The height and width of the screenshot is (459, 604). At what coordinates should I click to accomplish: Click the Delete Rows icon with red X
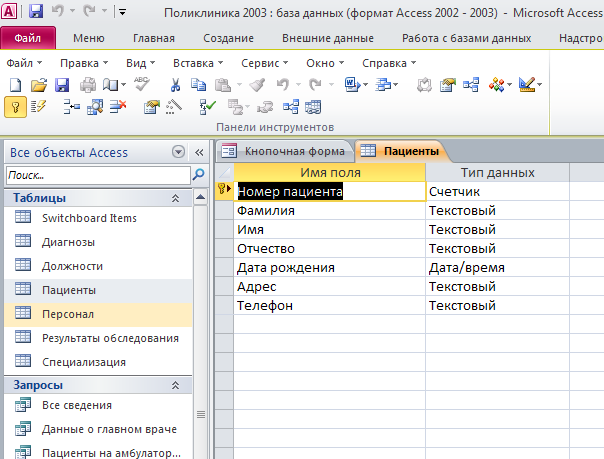118,107
